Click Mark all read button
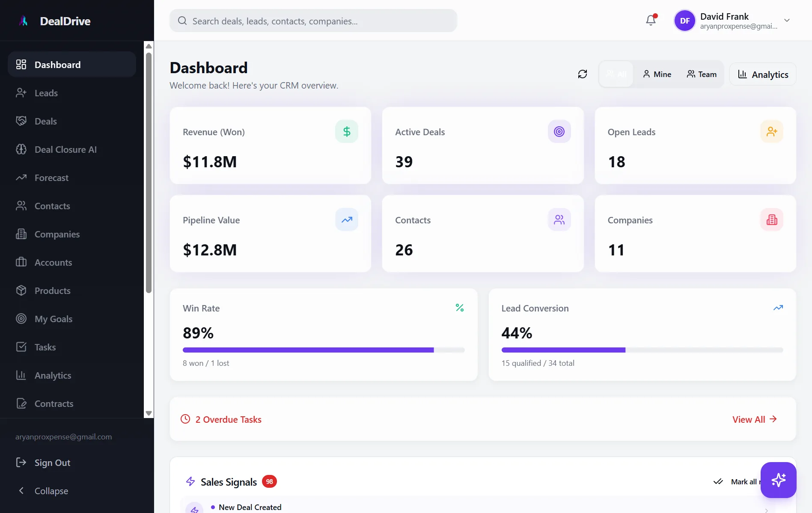 737,481
